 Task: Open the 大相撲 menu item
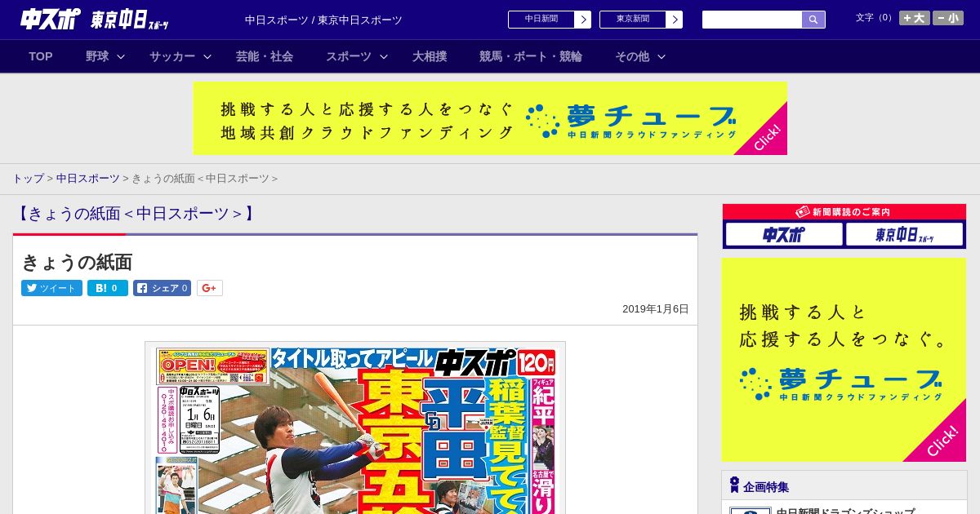pos(430,56)
